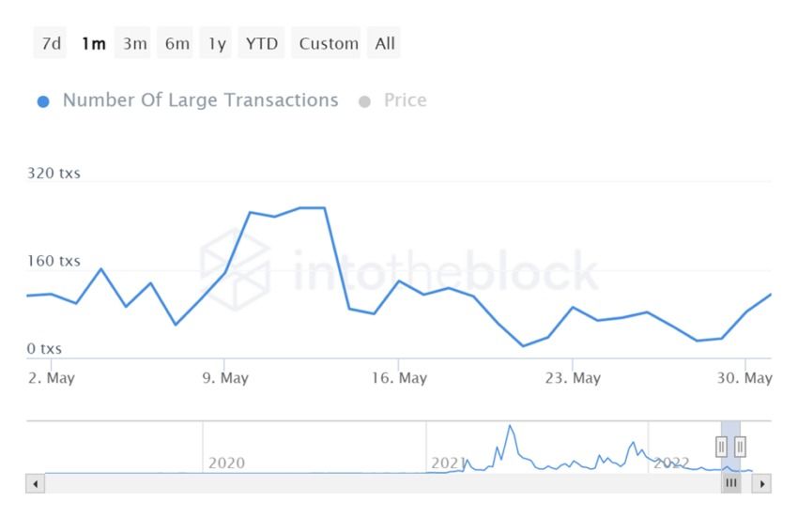The width and height of the screenshot is (798, 532).
Task: Click the left navigator range handle
Action: tap(722, 446)
